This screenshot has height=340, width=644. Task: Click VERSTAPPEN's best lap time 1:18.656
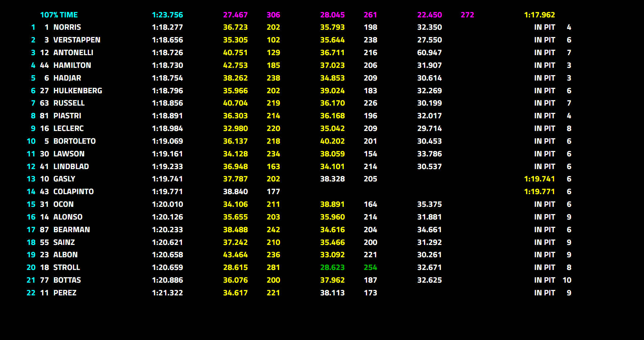coord(167,40)
